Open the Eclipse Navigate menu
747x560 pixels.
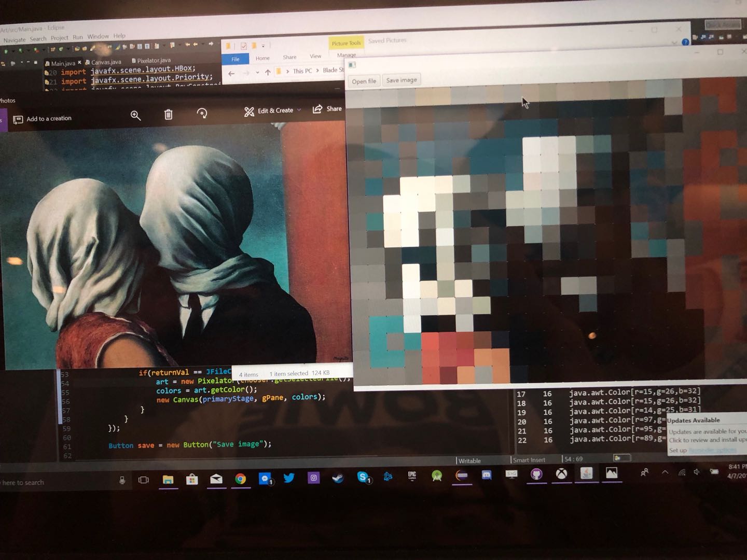[x=14, y=40]
